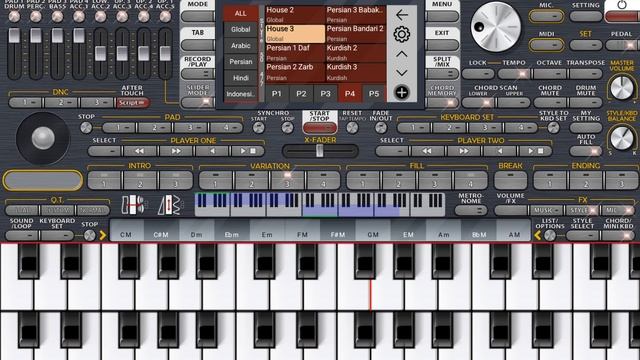Open the gear settings in style list
Screen dimensions: 640x360
click(402, 34)
